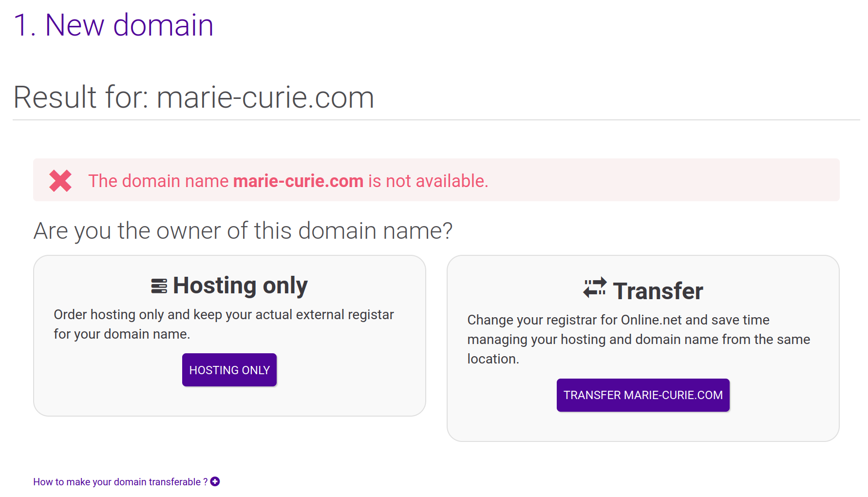Image resolution: width=868 pixels, height=497 pixels.
Task: Click "Are you the owner" question heading
Action: (243, 231)
